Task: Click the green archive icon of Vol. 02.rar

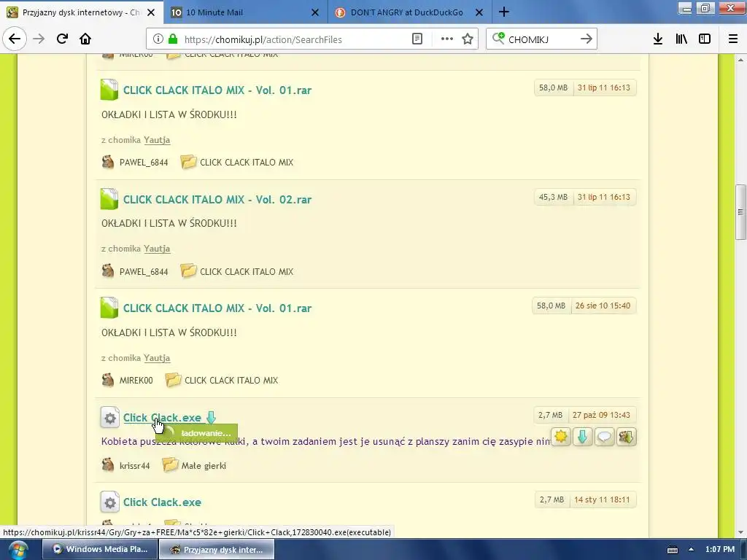Action: pos(109,199)
